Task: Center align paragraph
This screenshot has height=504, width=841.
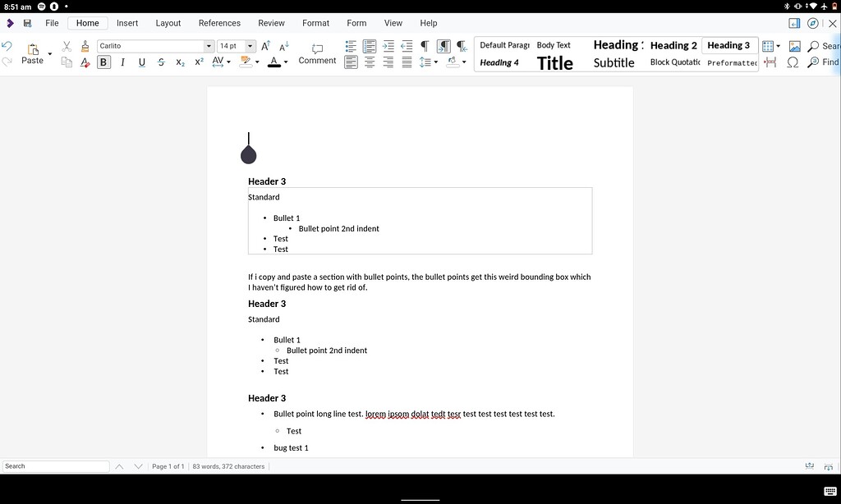Action: (x=370, y=62)
